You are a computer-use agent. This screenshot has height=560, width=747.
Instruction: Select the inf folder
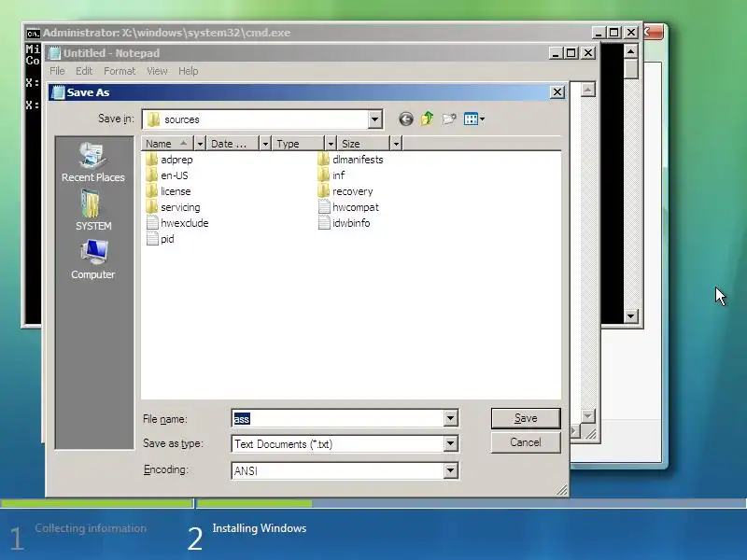pyautogui.click(x=331, y=175)
